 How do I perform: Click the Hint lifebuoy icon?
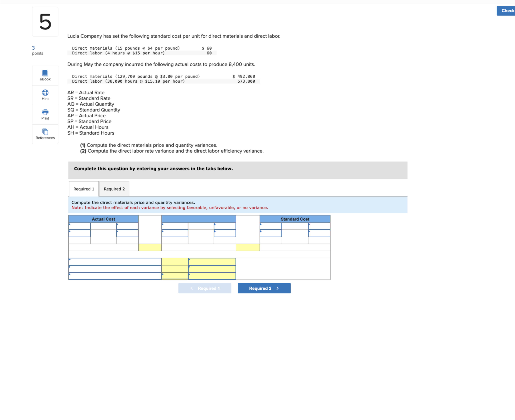point(45,93)
